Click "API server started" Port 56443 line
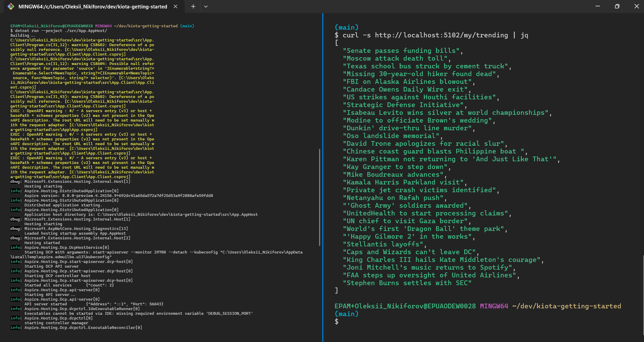Viewport: 644px width, 342px height. (94, 304)
